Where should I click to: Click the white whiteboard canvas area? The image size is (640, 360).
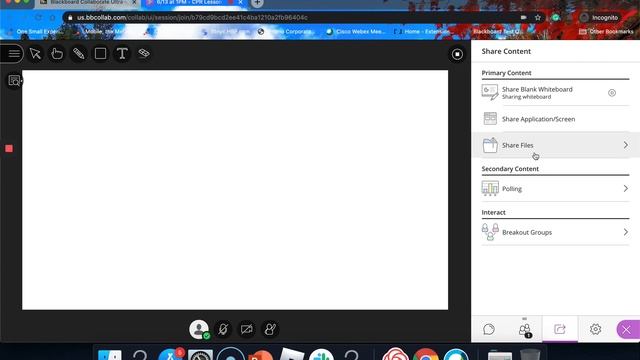click(x=235, y=190)
